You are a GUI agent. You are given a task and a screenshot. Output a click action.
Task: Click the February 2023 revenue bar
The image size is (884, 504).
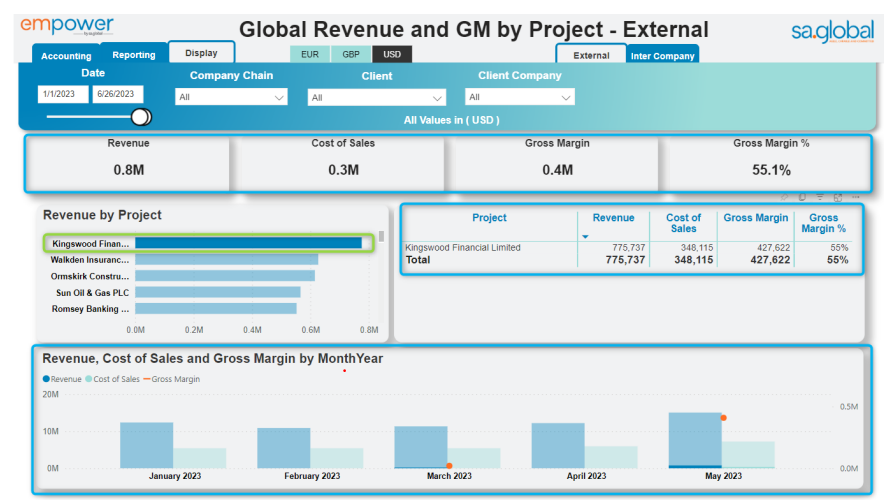(x=284, y=448)
